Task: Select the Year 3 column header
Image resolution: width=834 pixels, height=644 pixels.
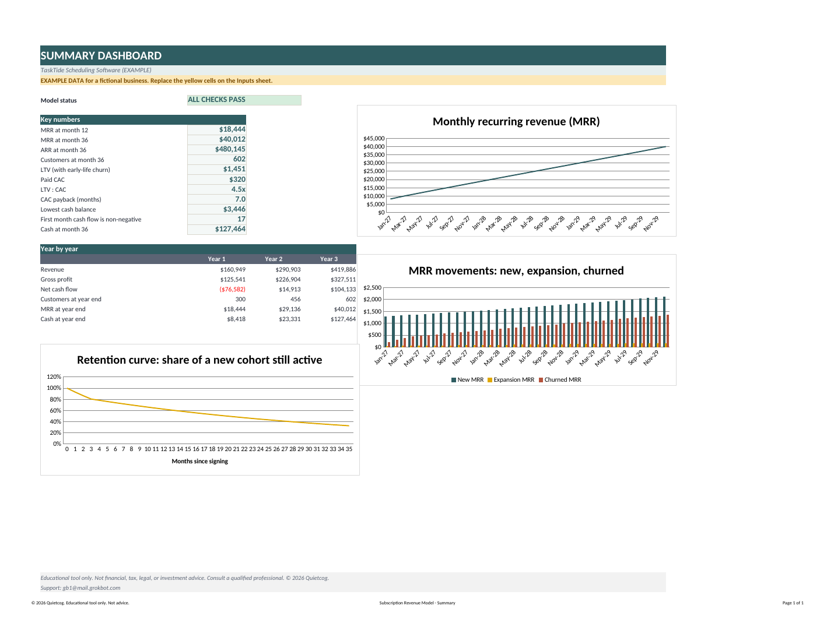Action: (329, 259)
